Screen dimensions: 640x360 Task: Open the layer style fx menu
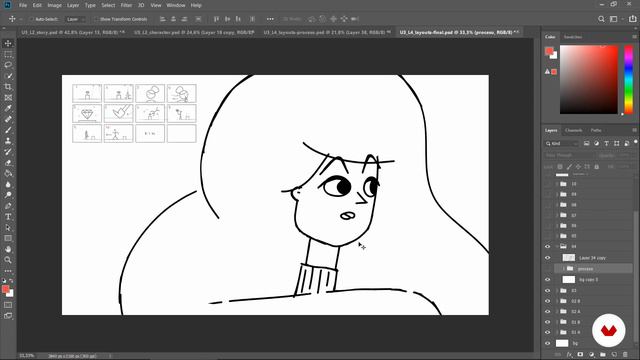(x=569, y=355)
